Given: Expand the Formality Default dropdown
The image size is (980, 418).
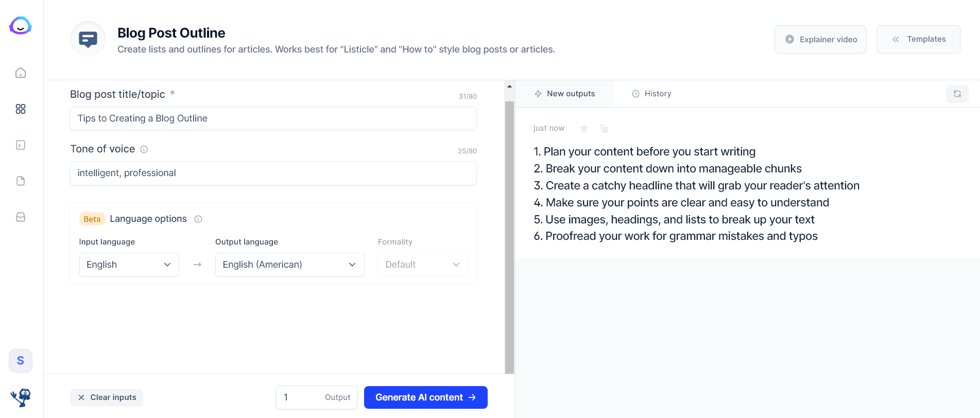Looking at the screenshot, I should pyautogui.click(x=423, y=265).
